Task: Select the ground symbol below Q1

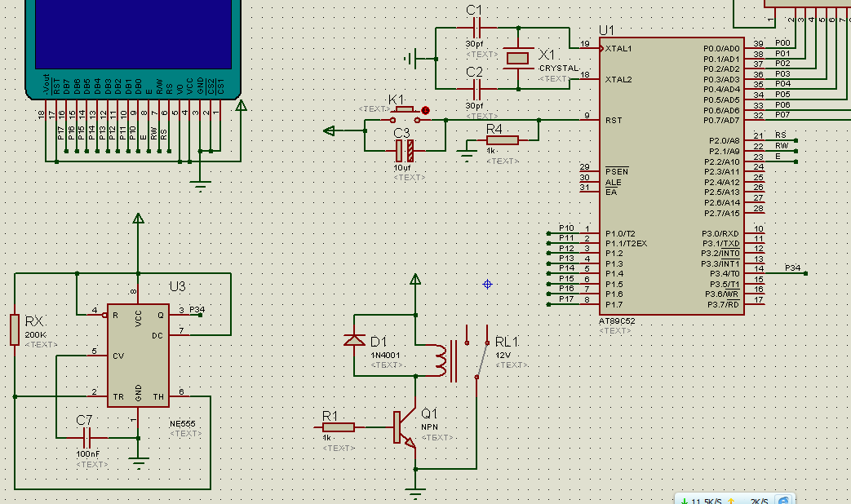Action: point(416,492)
